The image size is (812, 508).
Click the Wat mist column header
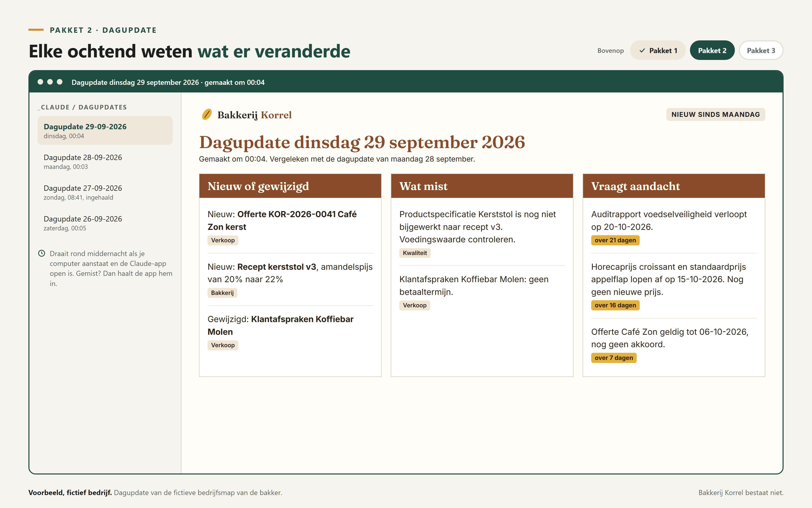[x=482, y=186]
